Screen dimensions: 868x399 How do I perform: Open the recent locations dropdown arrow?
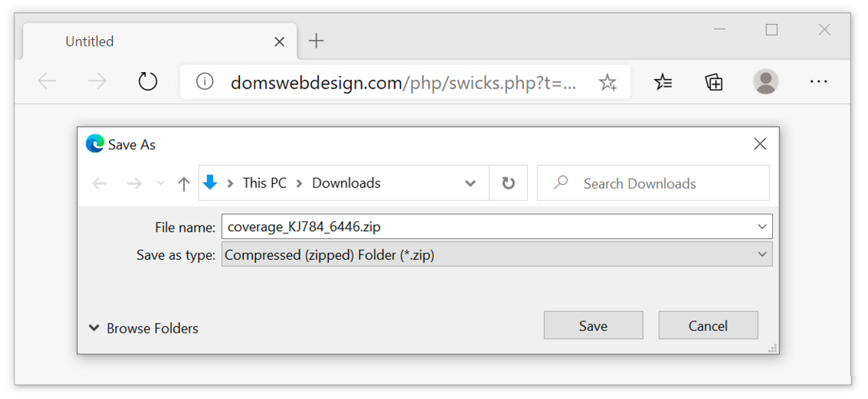point(161,184)
